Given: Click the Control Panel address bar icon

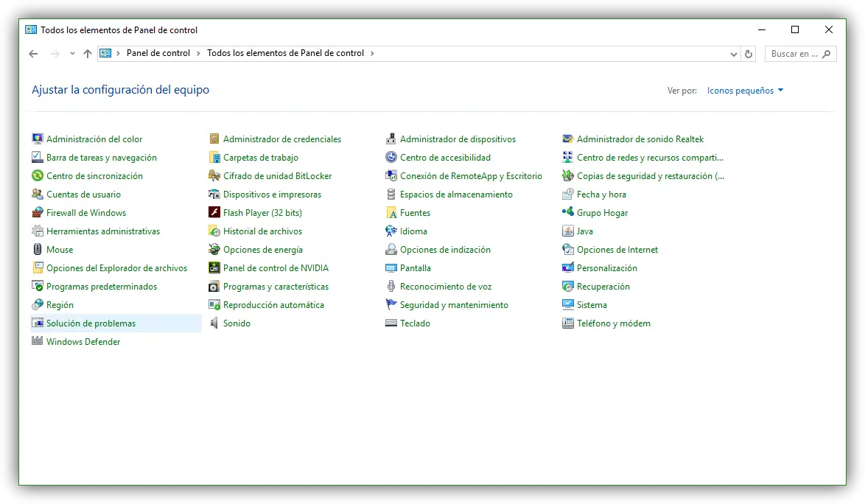Looking at the screenshot, I should 105,54.
